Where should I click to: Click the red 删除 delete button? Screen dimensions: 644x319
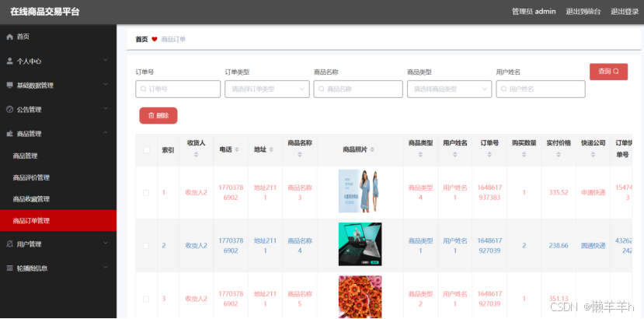(158, 116)
